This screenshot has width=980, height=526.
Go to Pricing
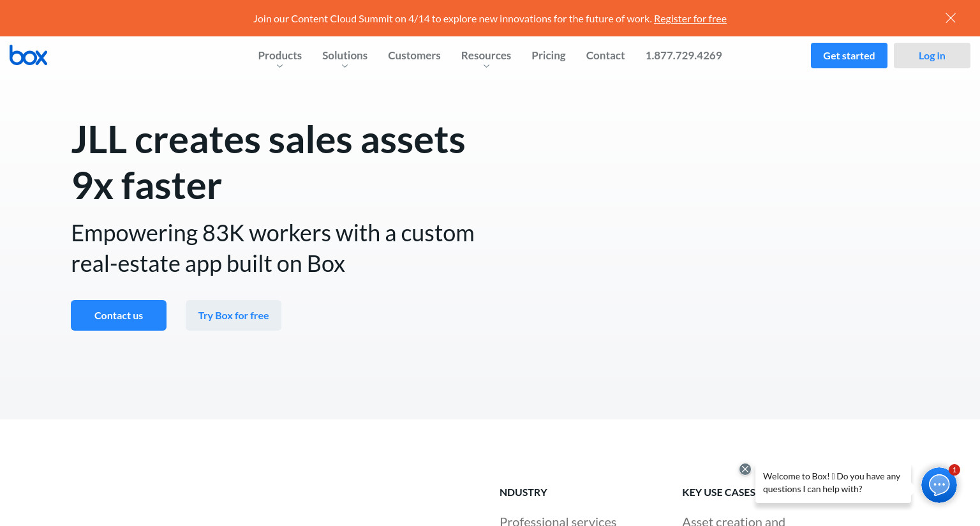(549, 56)
